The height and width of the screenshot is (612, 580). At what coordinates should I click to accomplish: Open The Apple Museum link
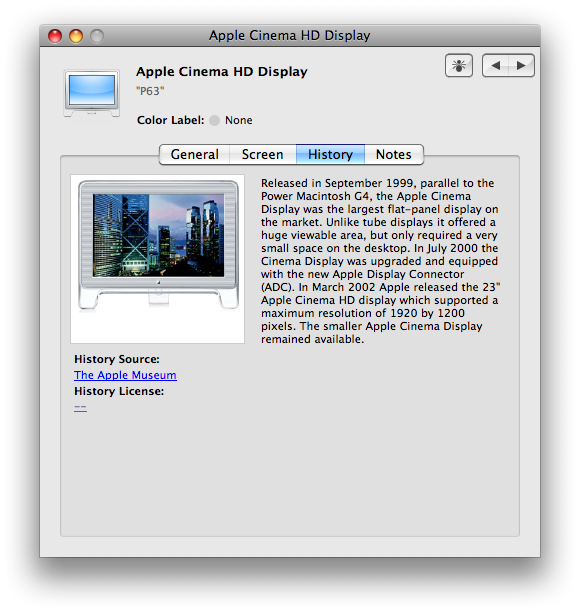125,375
